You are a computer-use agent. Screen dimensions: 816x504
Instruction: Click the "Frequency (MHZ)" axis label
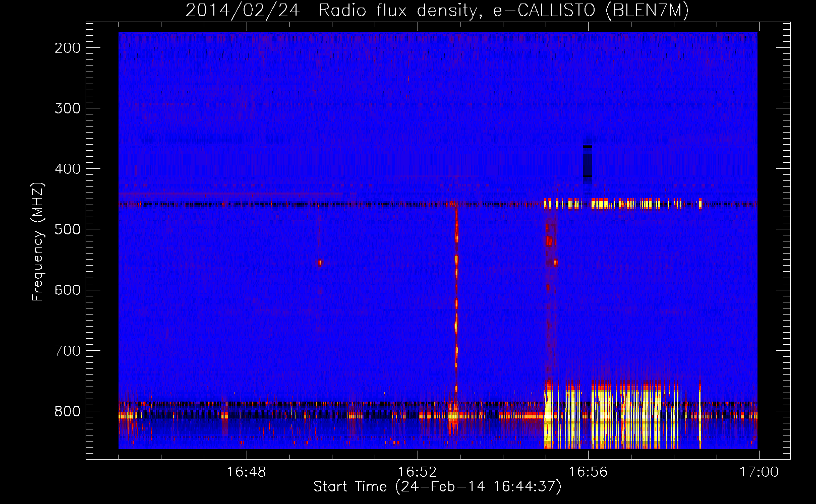[x=38, y=242]
